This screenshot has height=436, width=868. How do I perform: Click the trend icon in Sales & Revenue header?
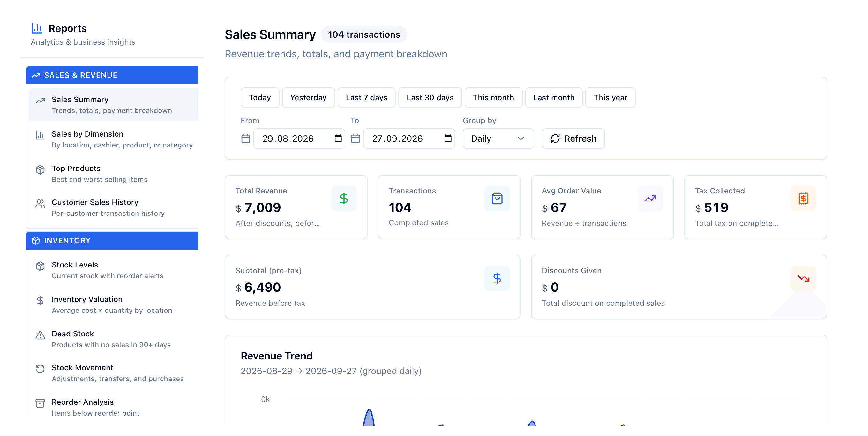(36, 75)
